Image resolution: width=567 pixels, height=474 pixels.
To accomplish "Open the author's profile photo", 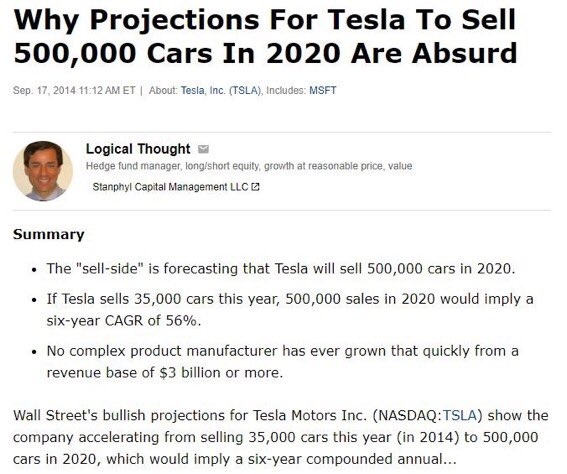I will [x=43, y=171].
